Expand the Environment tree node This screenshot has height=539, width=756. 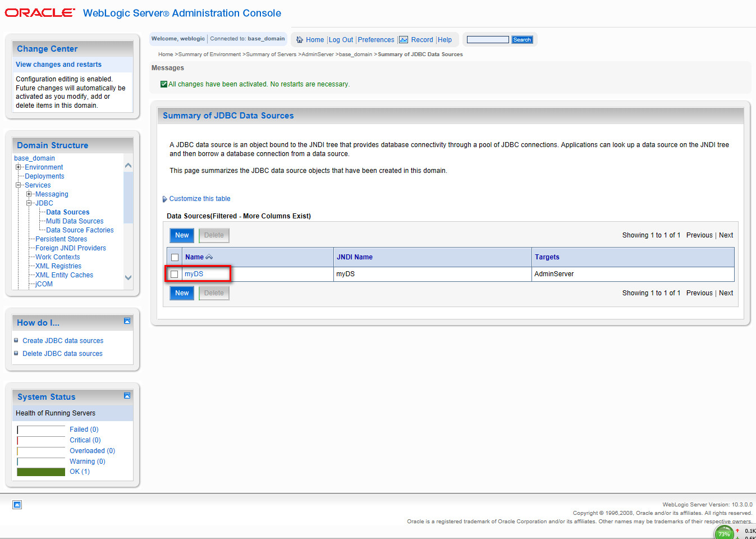(19, 167)
